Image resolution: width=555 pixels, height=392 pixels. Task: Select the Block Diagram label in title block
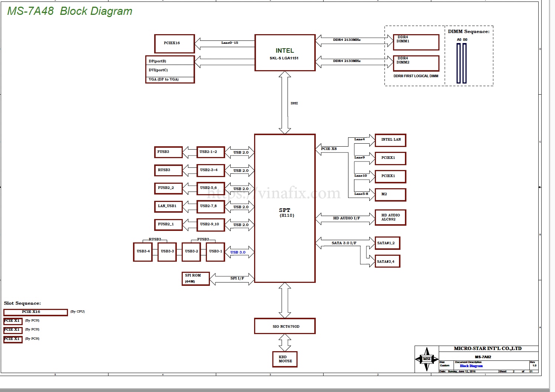pos(471,366)
